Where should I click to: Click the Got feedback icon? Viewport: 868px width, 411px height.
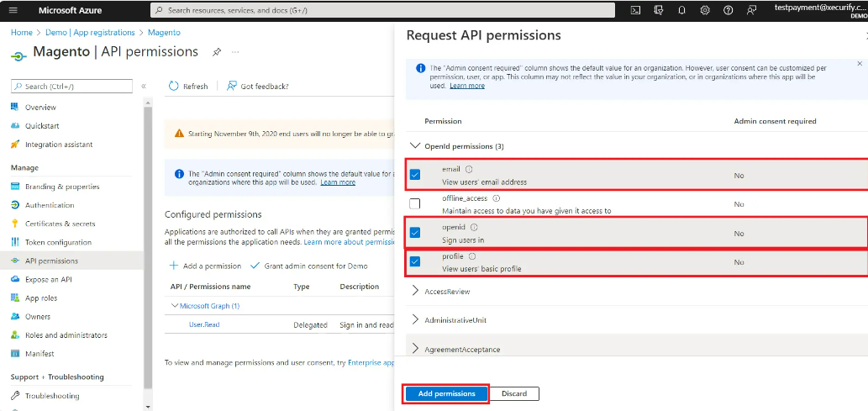[232, 86]
